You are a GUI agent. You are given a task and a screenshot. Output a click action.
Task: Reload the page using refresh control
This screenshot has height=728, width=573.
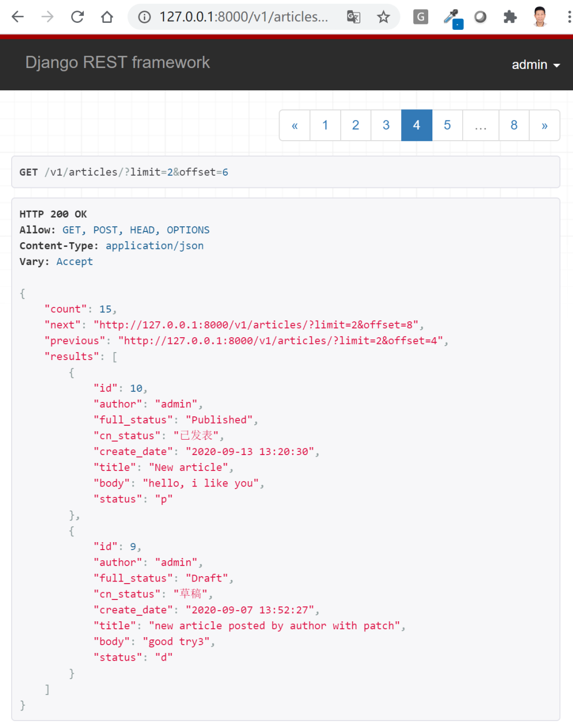(x=77, y=16)
